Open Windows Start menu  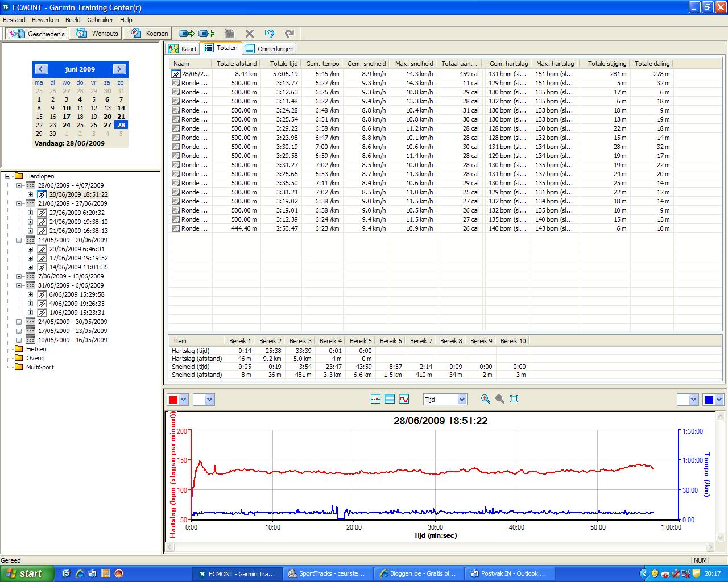pyautogui.click(x=27, y=573)
